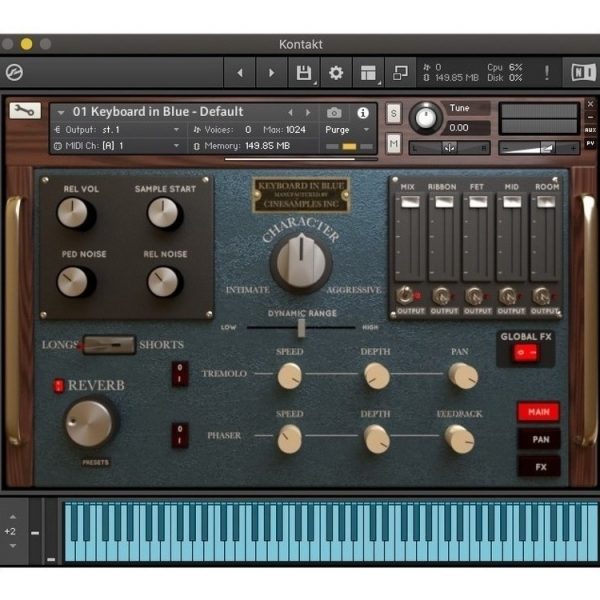
Task: Solo the instrument with S button
Action: point(394,113)
